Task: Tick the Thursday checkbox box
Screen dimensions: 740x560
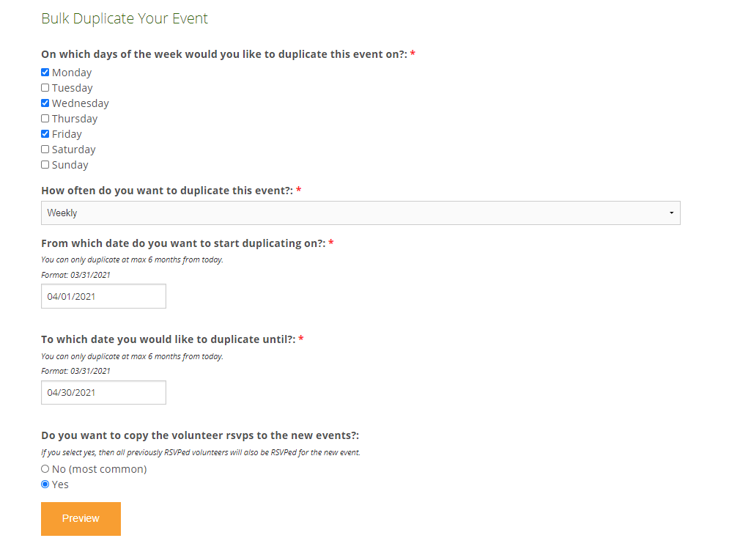Action: click(45, 119)
